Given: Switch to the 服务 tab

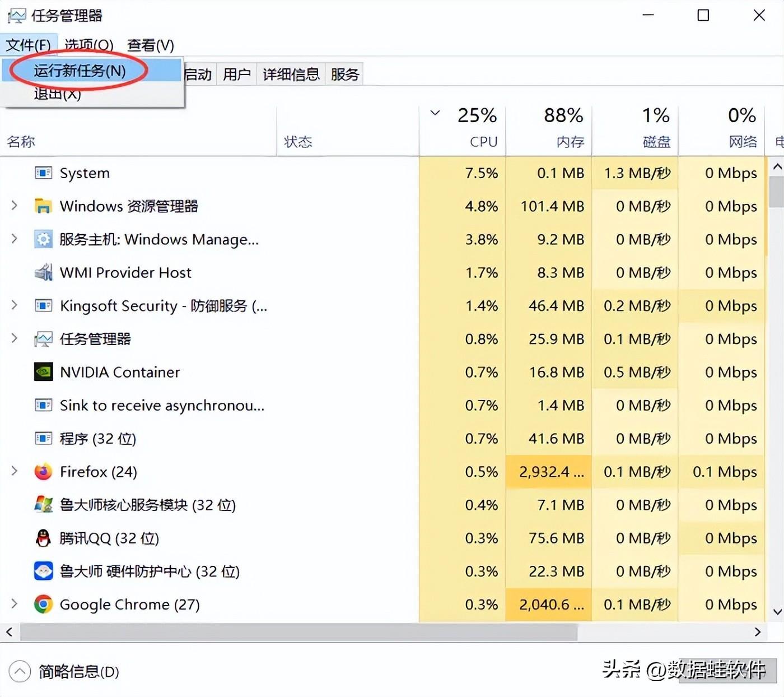Looking at the screenshot, I should click(344, 74).
